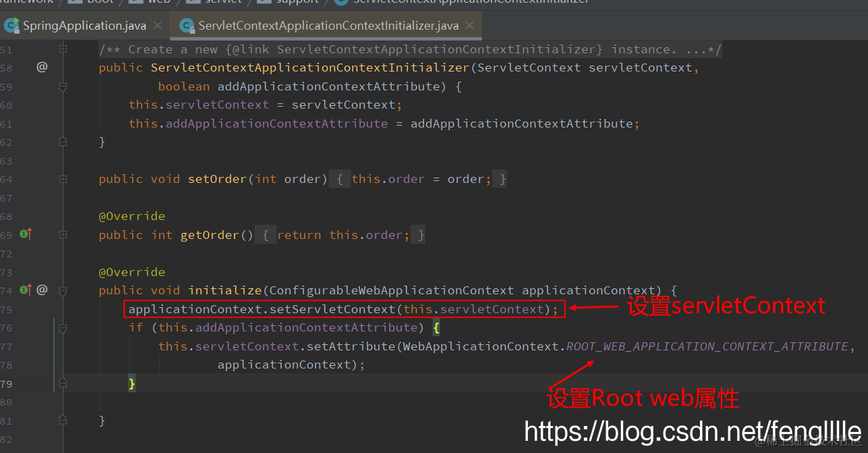Click the @Override annotation on line 68

(132, 216)
